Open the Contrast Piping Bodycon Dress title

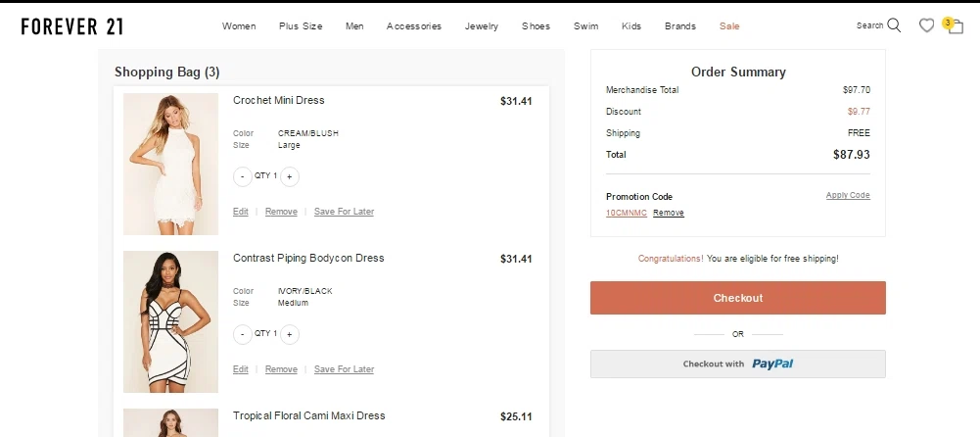click(308, 258)
